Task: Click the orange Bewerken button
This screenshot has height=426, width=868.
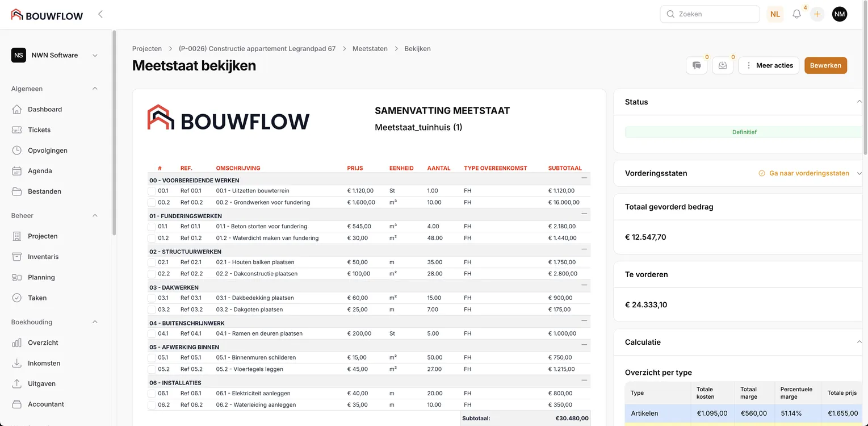Action: (825, 65)
